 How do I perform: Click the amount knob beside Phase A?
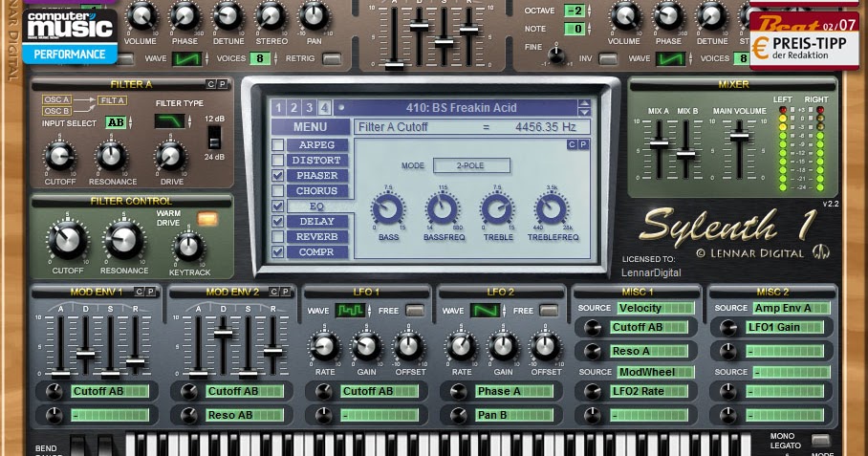[x=458, y=392]
